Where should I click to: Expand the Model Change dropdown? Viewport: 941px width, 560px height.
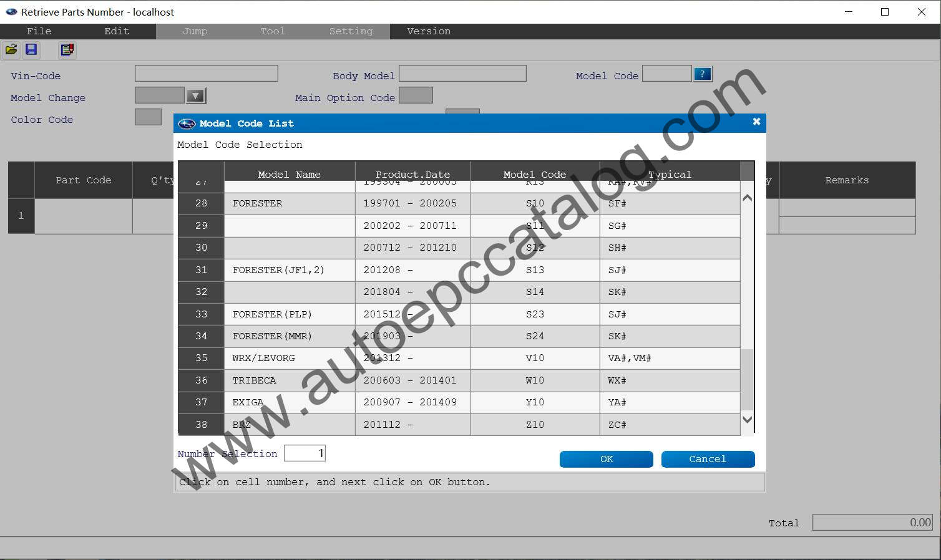pos(196,96)
